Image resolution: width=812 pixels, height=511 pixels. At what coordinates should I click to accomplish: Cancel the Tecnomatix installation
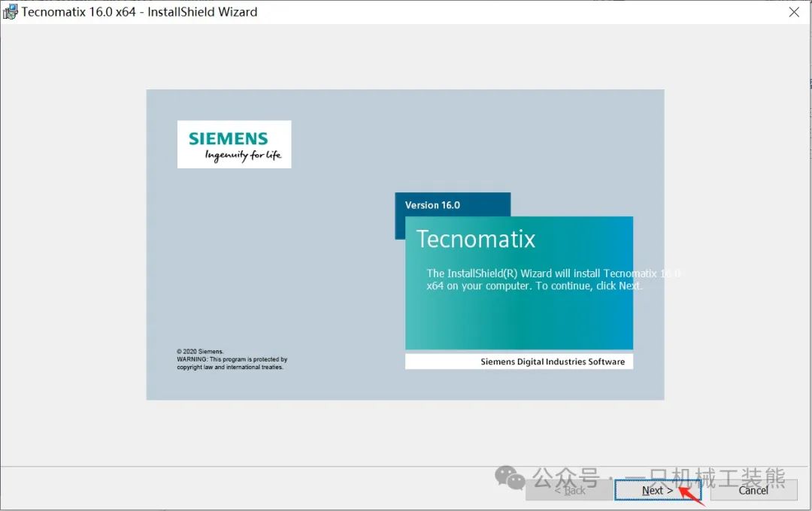pyautogui.click(x=753, y=490)
